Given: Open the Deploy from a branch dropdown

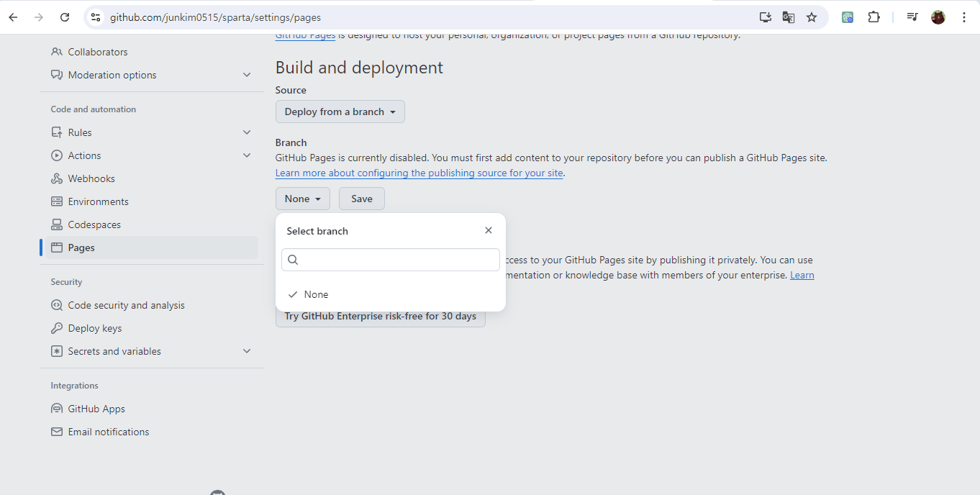Looking at the screenshot, I should [340, 112].
